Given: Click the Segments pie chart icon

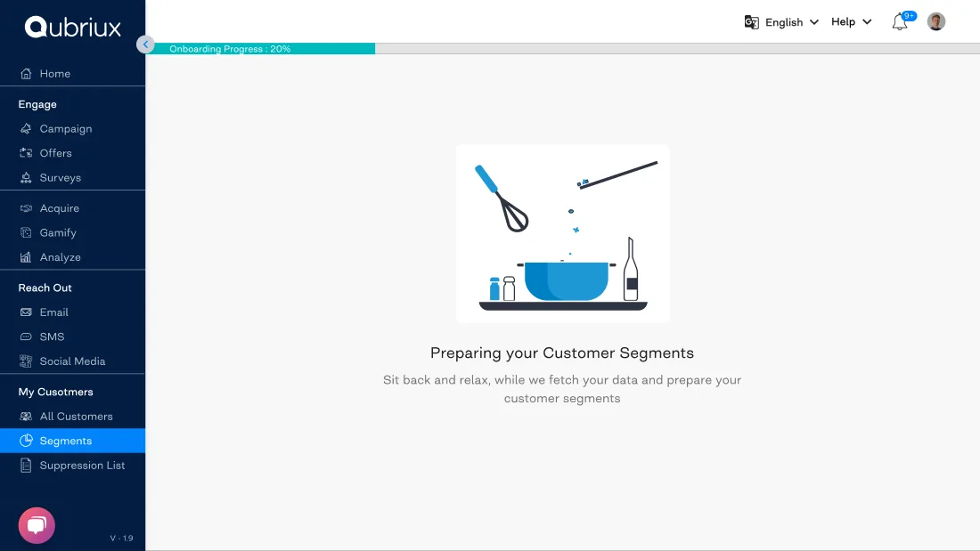Looking at the screenshot, I should [x=26, y=441].
